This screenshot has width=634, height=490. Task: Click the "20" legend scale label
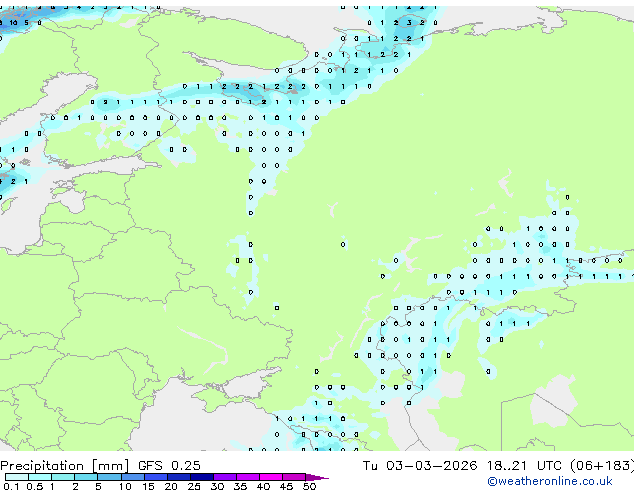(x=171, y=486)
